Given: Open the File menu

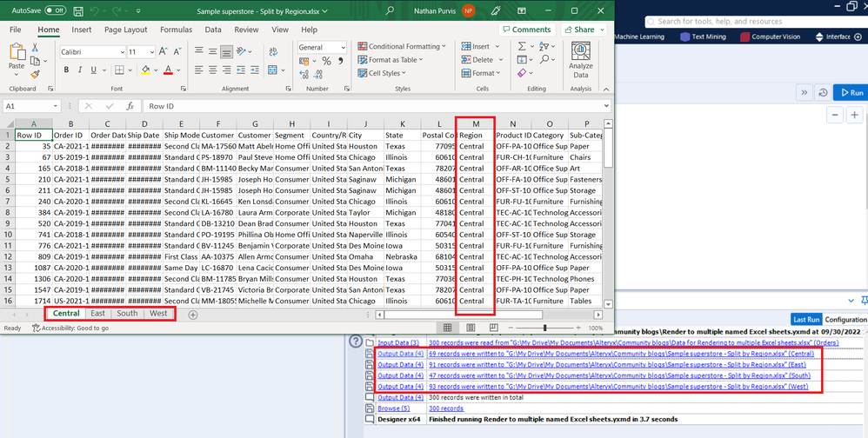Looking at the screenshot, I should pyautogui.click(x=16, y=30).
